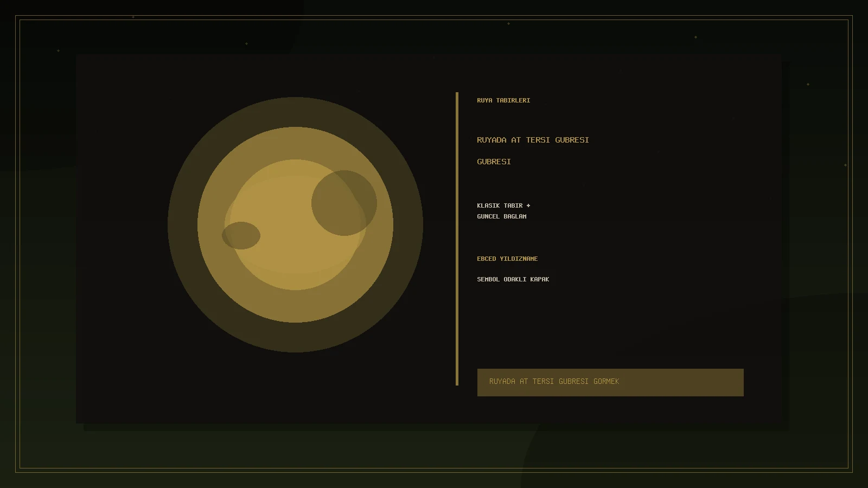Click the SEMBOL ODAKLI KAPAK caption
Screen dimensions: 868x488
[x=513, y=279]
